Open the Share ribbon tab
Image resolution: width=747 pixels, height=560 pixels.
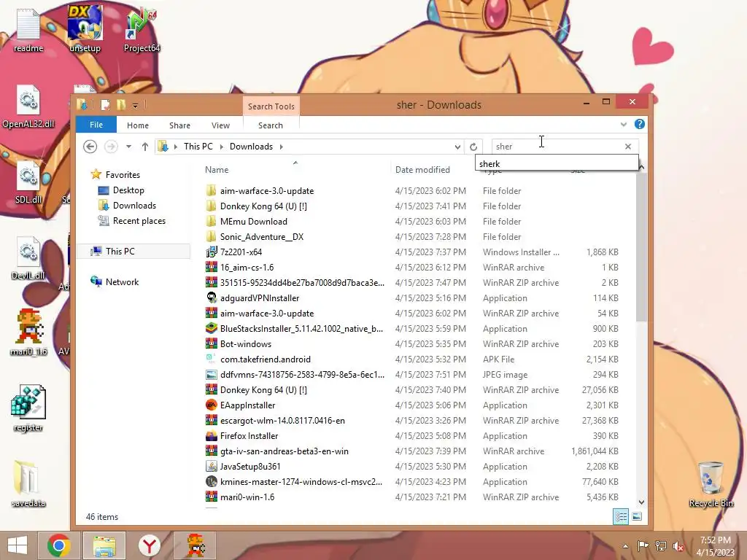click(x=179, y=125)
